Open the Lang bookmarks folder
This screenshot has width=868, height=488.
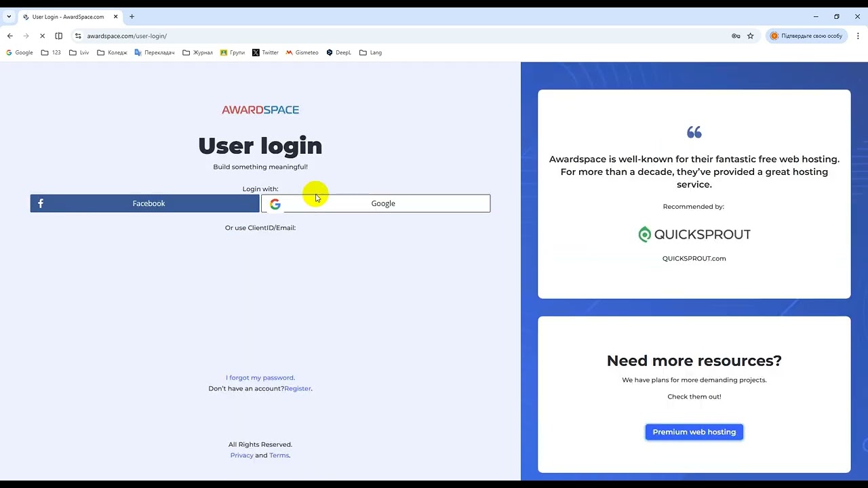371,52
